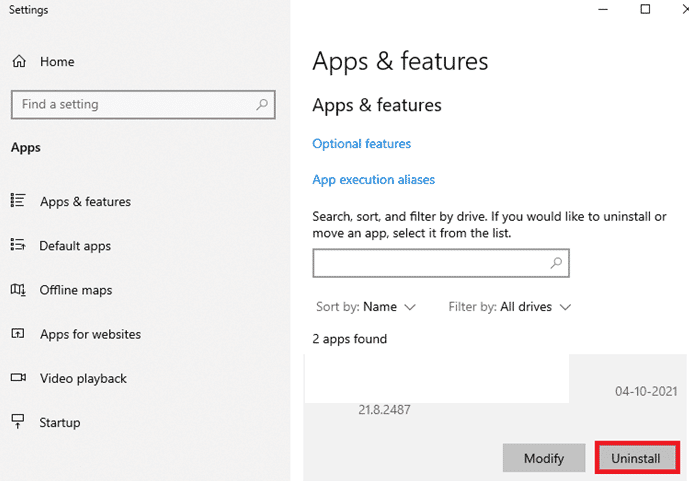Click the Video playback camera icon
The width and height of the screenshot is (689, 481).
coord(18,378)
